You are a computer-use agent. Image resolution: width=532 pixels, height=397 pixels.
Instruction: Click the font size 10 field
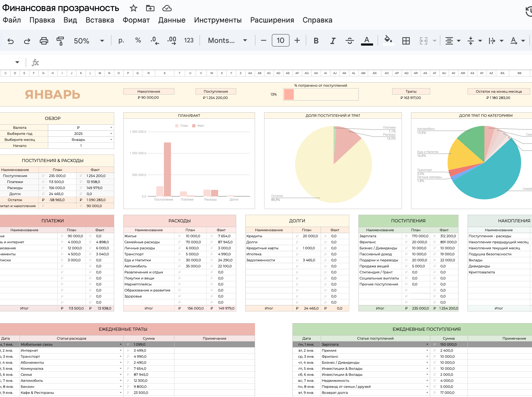coord(280,40)
